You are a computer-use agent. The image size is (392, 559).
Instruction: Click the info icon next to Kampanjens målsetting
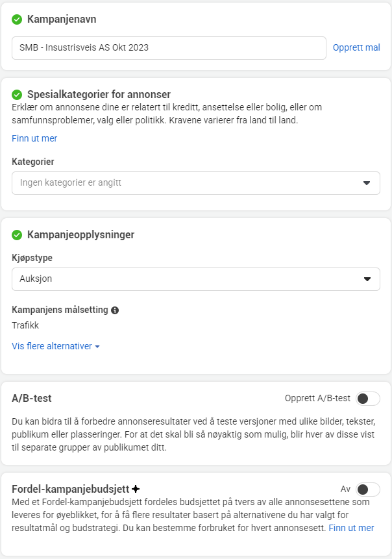[x=115, y=310]
